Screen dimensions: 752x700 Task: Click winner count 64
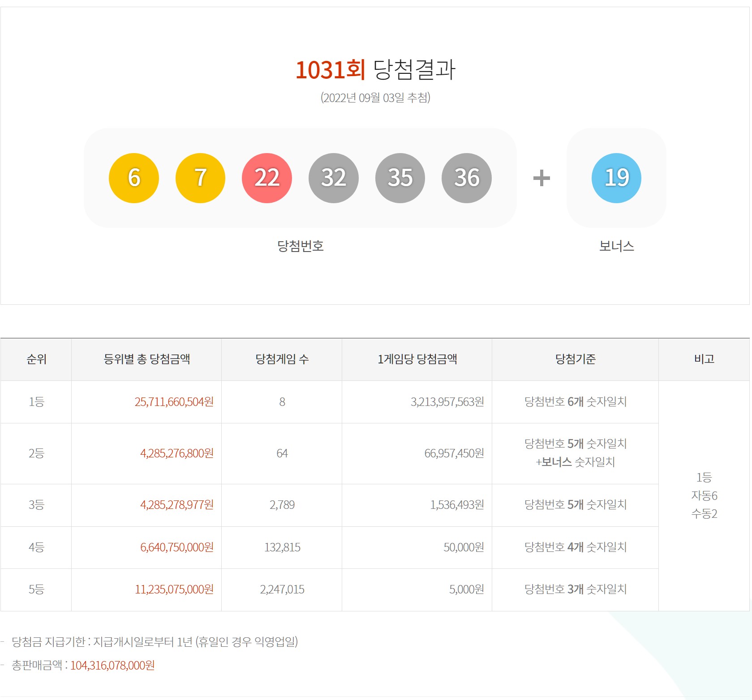tap(282, 453)
